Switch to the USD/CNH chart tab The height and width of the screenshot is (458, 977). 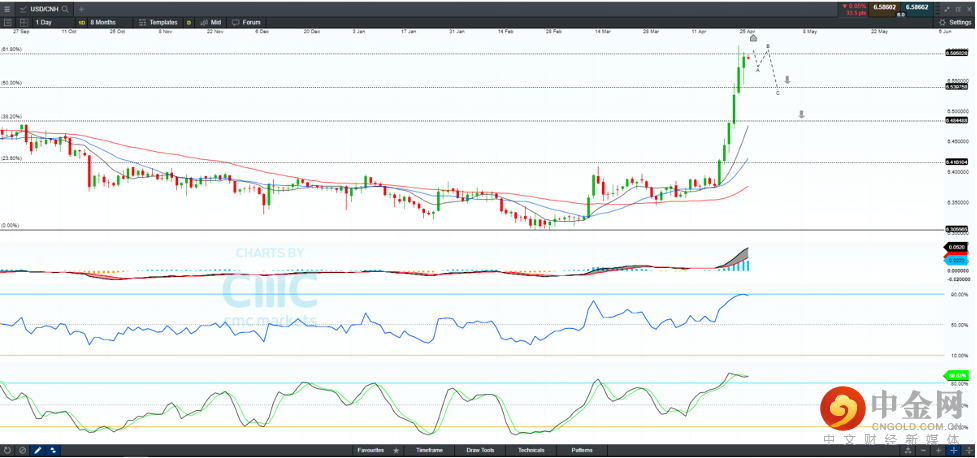coord(40,8)
